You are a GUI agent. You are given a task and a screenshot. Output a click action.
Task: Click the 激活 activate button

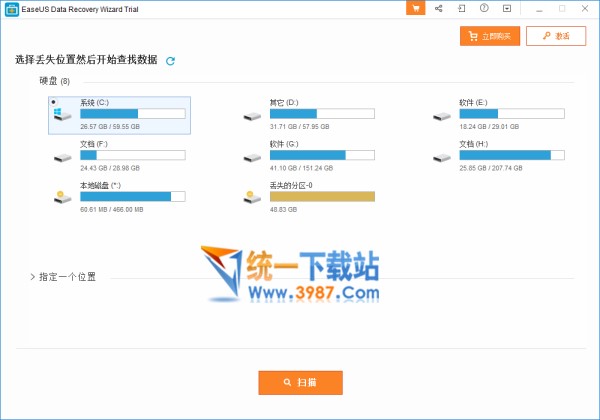(x=556, y=36)
